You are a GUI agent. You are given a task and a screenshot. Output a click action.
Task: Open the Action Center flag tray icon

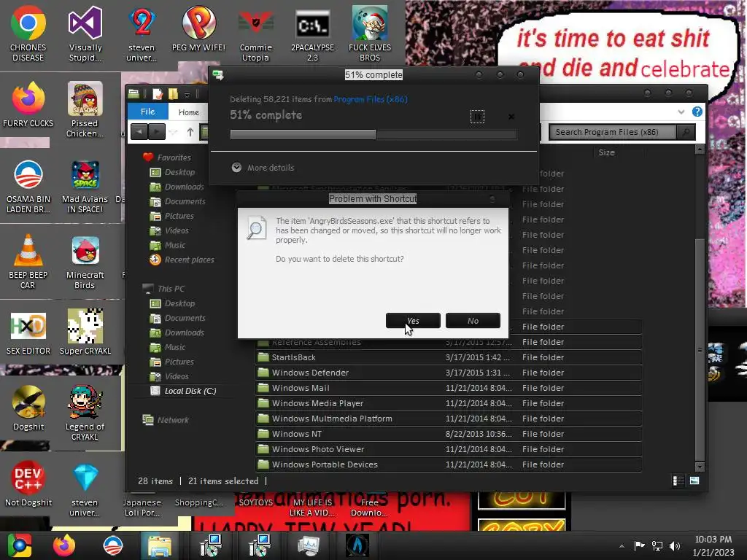pyautogui.click(x=639, y=545)
